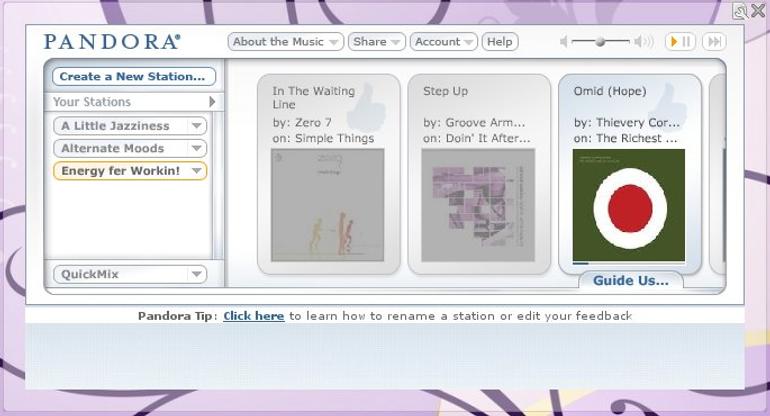Adjust the volume slider knob
Screen dimensions: 770x416
pyautogui.click(x=600, y=42)
